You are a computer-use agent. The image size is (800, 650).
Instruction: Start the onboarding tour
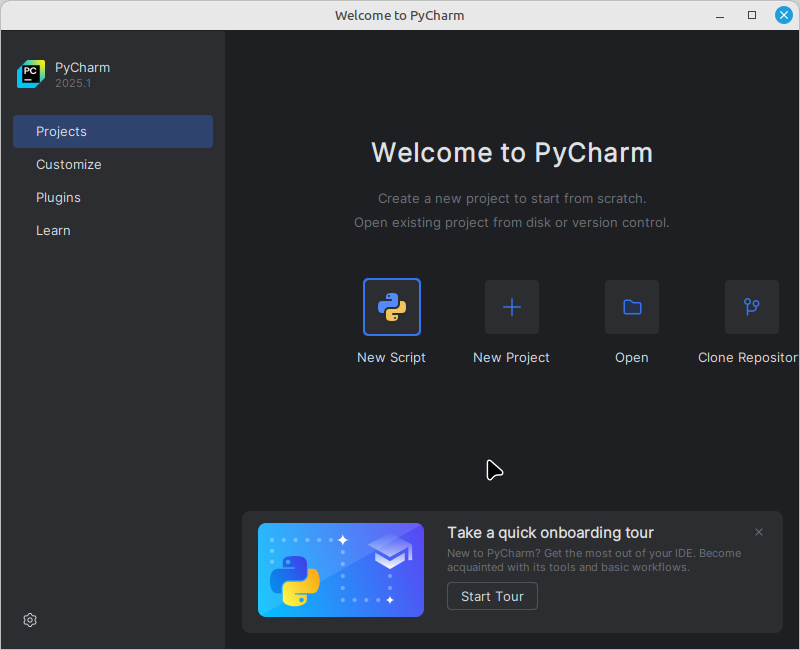492,596
